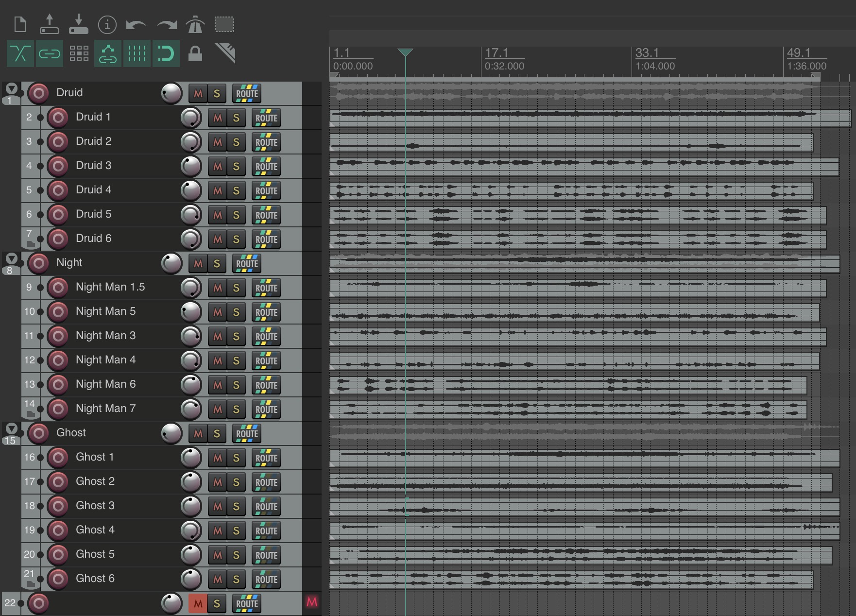Arm Druid folder track for recording

click(x=38, y=93)
